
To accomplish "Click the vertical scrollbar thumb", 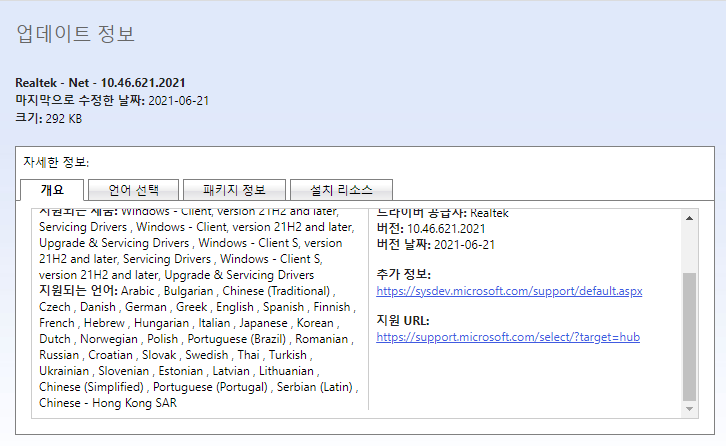I will tap(689, 335).
